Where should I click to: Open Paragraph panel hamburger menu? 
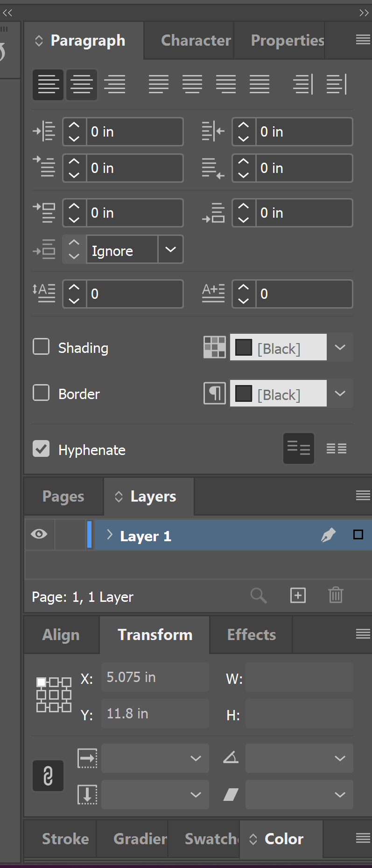pyautogui.click(x=363, y=40)
